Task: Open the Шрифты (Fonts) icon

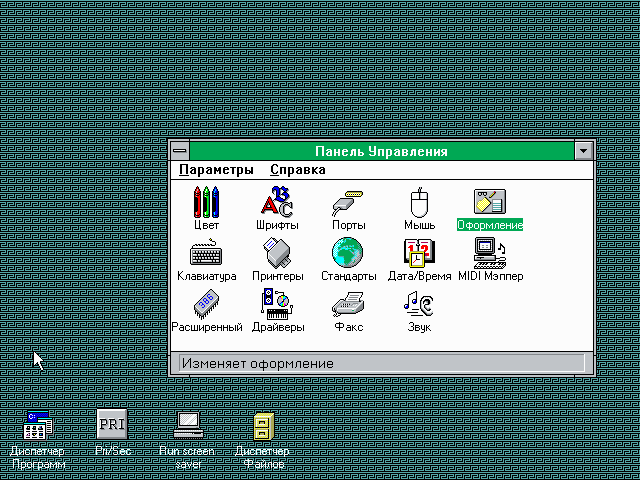Action: pyautogui.click(x=277, y=203)
